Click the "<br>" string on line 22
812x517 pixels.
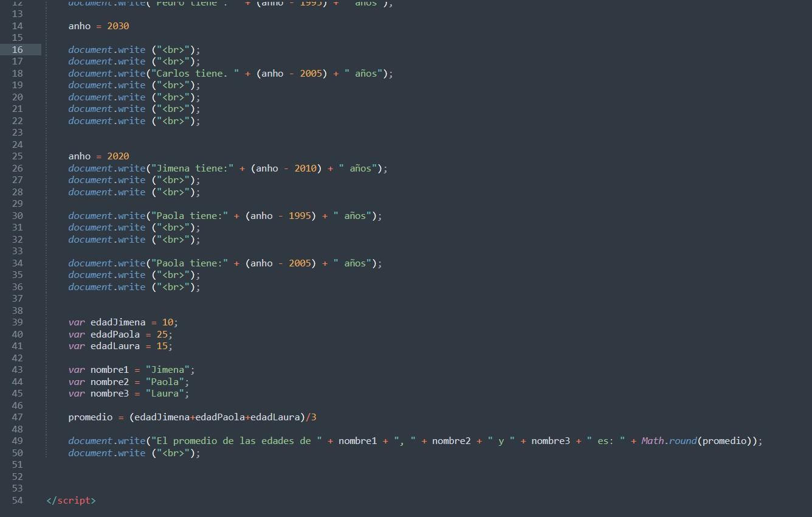point(173,121)
